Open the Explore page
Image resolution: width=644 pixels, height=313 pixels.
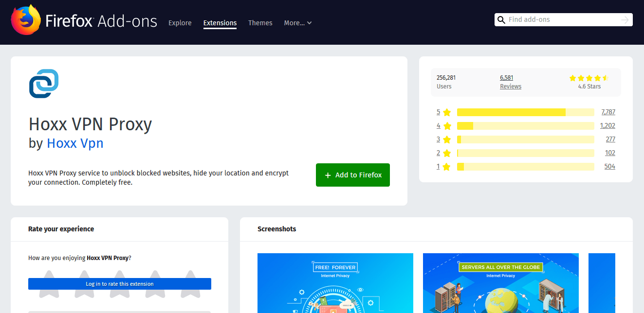click(x=180, y=23)
